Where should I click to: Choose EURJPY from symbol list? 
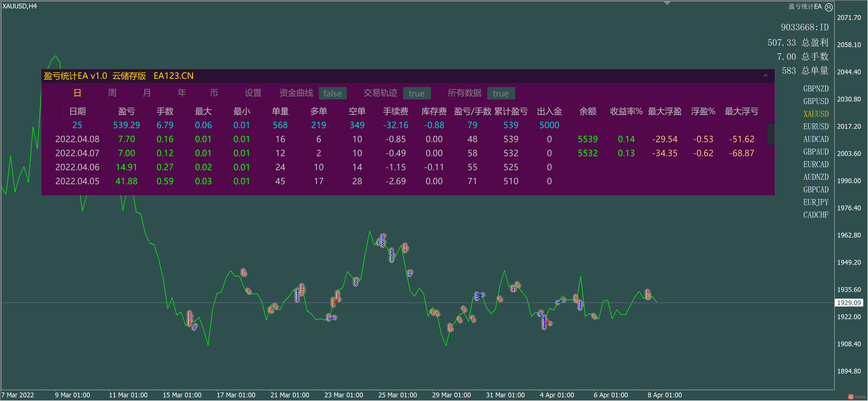[x=816, y=202]
